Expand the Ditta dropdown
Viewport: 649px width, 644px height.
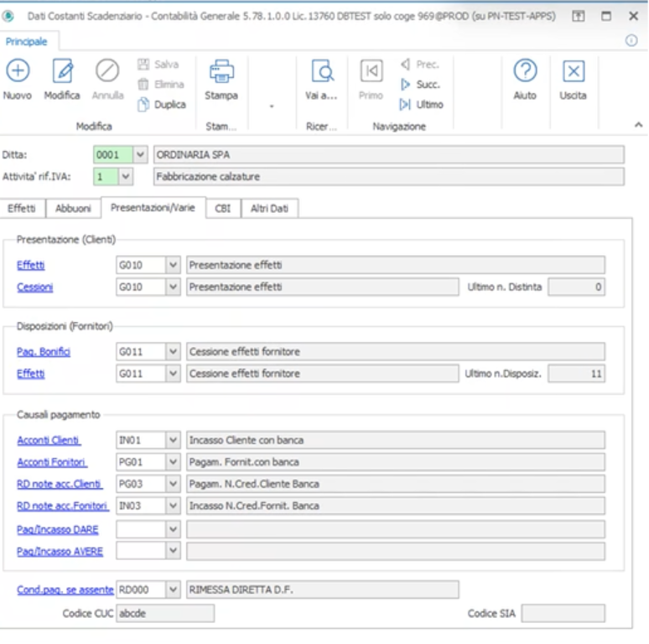(140, 155)
